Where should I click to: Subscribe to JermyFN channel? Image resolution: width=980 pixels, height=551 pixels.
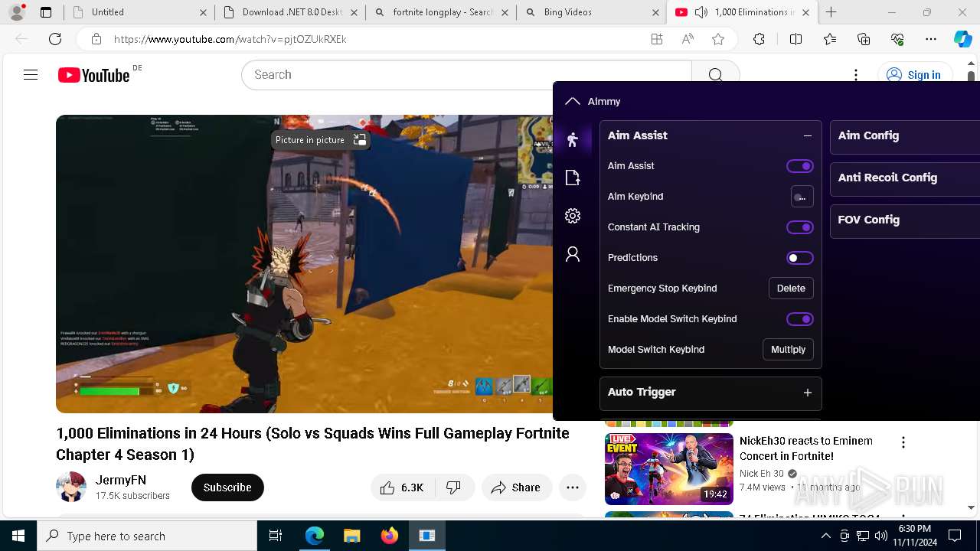coord(227,487)
